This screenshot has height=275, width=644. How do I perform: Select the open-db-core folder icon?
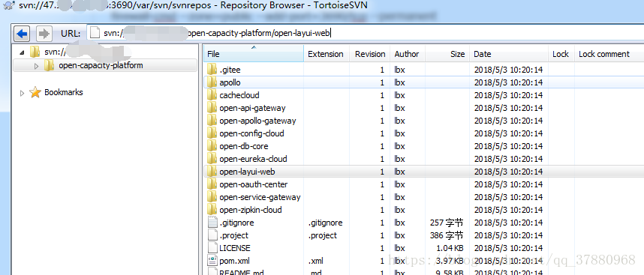(x=212, y=146)
